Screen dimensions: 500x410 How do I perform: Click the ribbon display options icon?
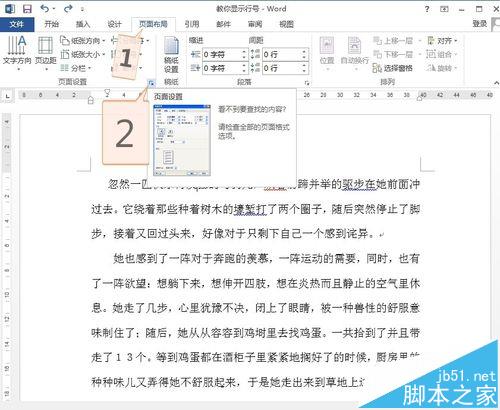(444, 9)
